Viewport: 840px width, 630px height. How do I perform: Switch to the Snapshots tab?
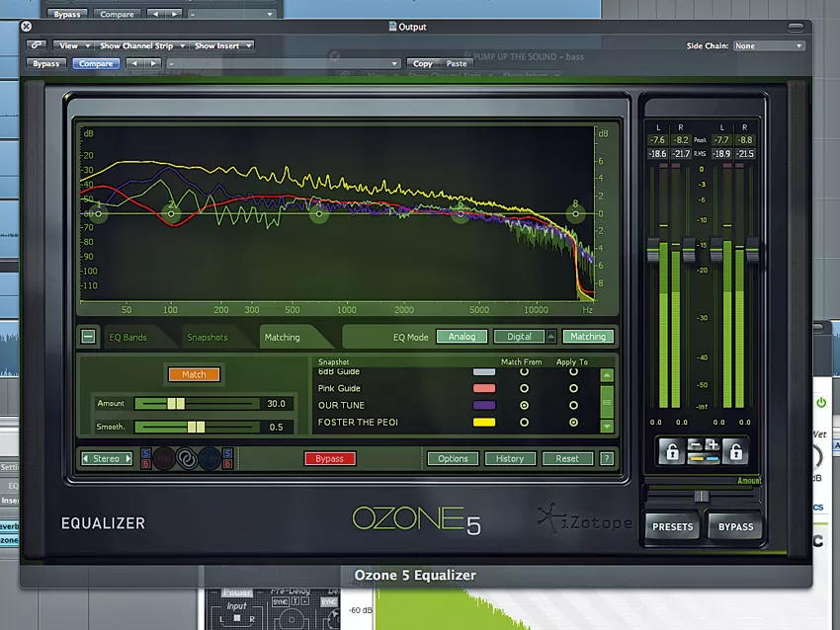pyautogui.click(x=207, y=338)
